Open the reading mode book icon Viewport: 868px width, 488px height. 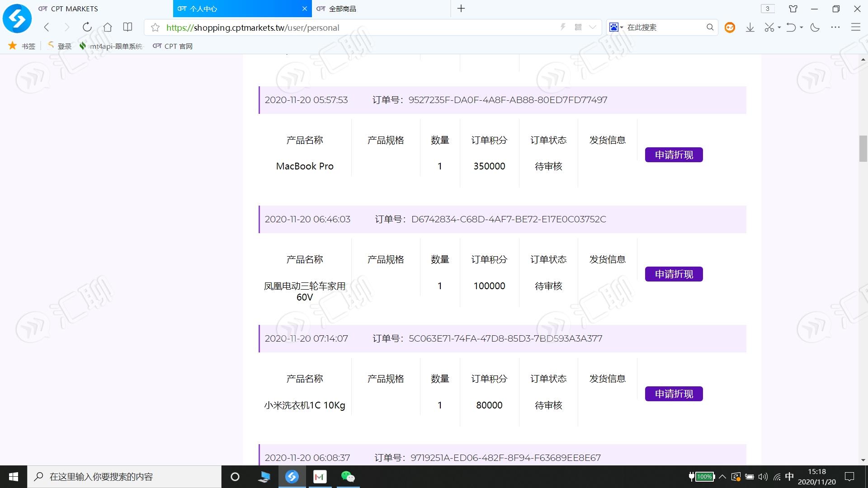click(128, 28)
